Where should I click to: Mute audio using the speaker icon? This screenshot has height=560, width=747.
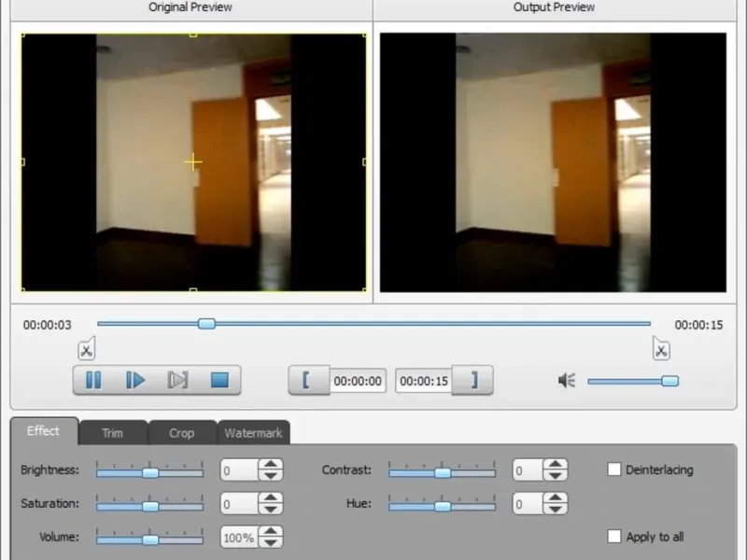[567, 381]
